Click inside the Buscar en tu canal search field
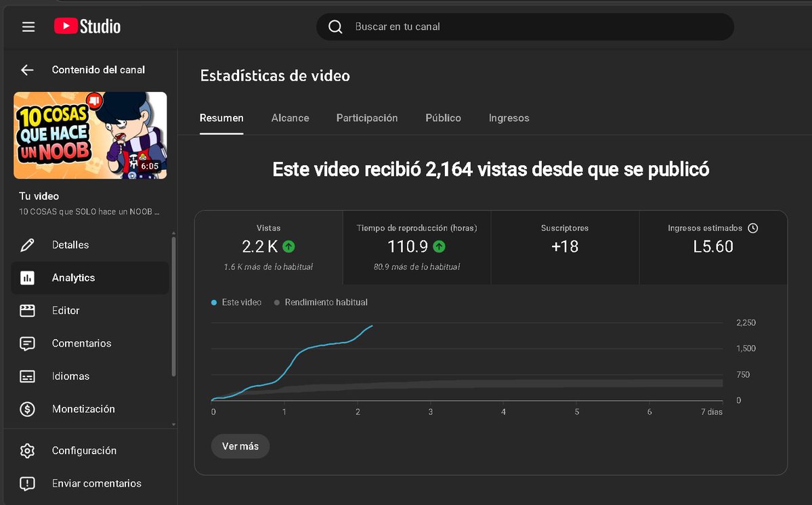Screen dimensions: 812x505 [474, 26]
